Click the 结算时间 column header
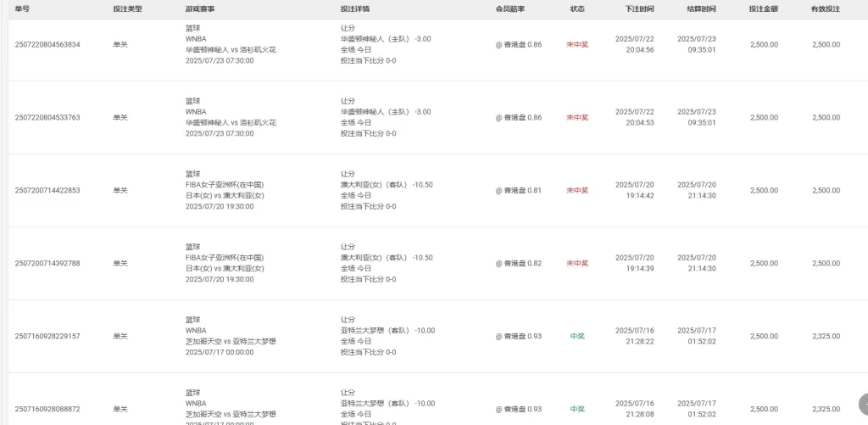This screenshot has width=868, height=425. pyautogui.click(x=701, y=8)
